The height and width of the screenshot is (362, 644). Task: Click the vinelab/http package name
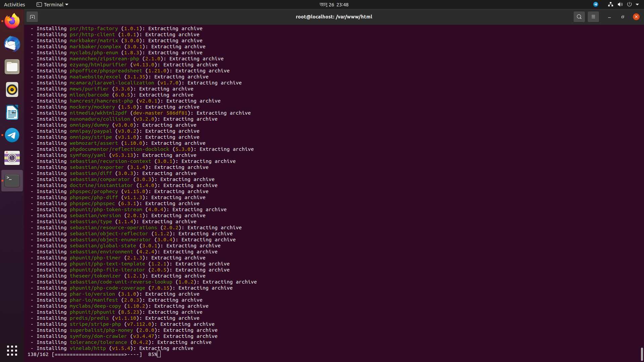pos(88,348)
